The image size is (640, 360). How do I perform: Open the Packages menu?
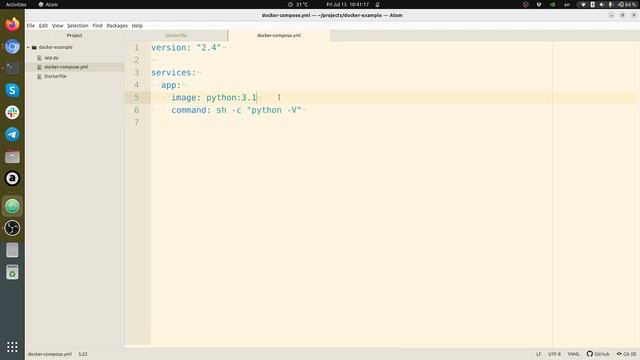coord(117,26)
